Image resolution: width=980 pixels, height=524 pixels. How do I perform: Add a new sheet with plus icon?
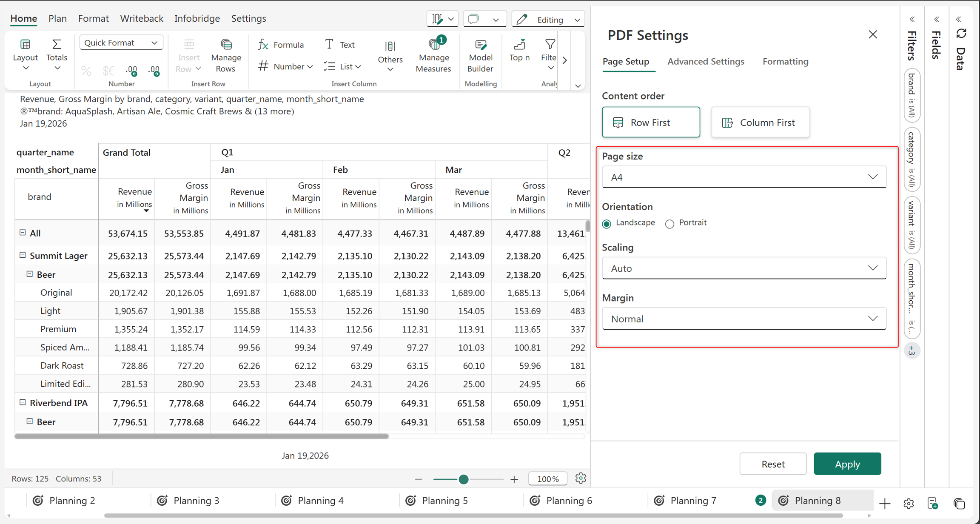(885, 504)
